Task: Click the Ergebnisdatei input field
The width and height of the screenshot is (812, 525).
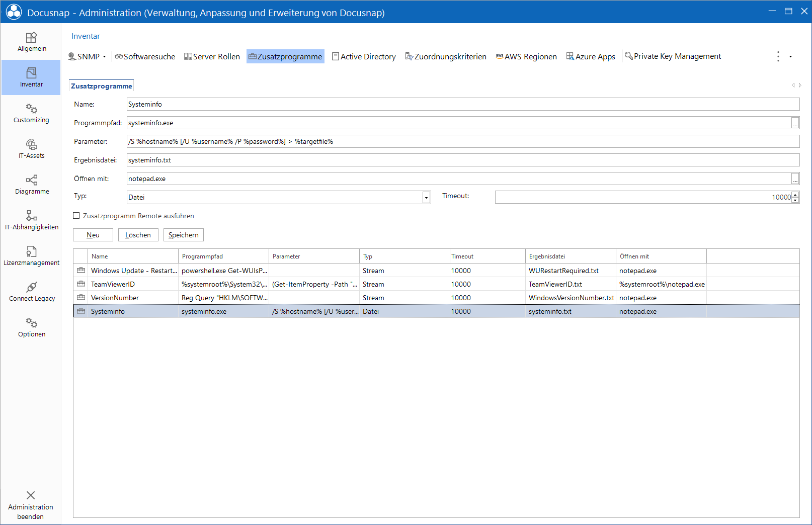Action: pos(463,160)
